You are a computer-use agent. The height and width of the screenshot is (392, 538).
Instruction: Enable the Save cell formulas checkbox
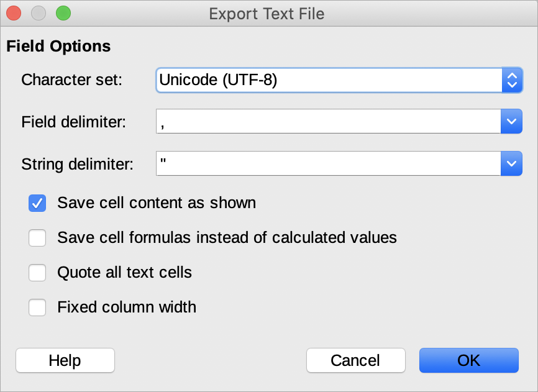coord(37,238)
